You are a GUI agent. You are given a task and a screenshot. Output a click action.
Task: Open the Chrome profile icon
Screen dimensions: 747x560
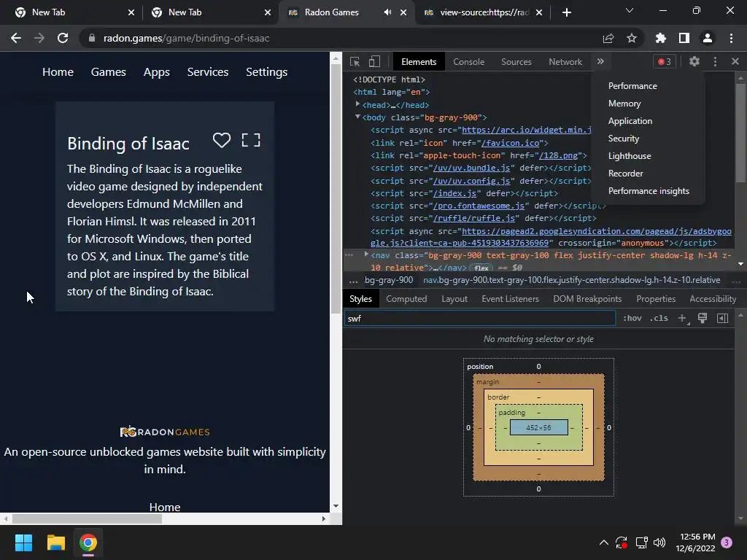tap(708, 38)
